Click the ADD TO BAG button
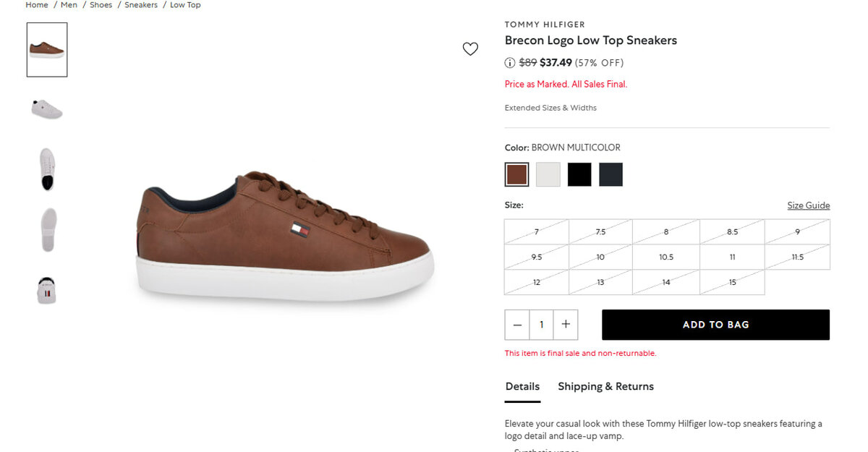 pos(715,325)
